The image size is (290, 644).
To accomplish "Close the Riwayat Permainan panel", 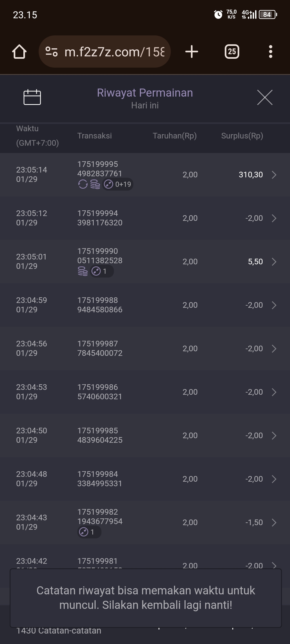I will (265, 97).
